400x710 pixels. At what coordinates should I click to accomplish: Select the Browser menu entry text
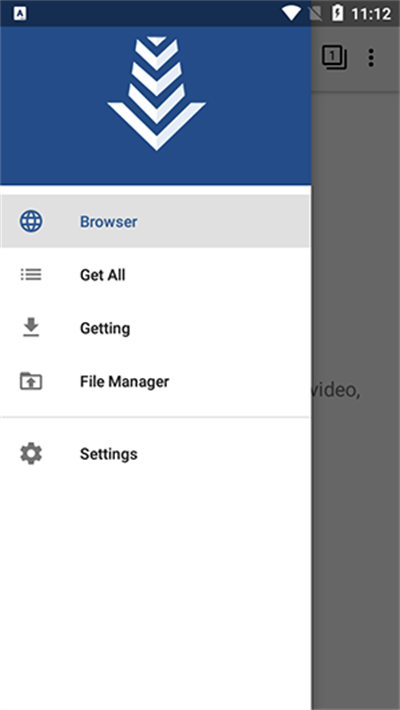(109, 222)
